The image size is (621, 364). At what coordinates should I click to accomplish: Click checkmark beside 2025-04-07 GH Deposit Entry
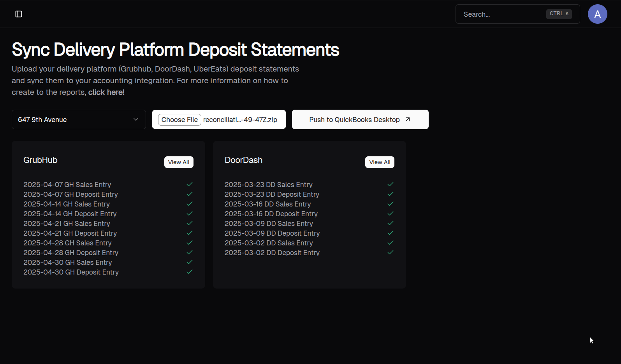point(190,194)
